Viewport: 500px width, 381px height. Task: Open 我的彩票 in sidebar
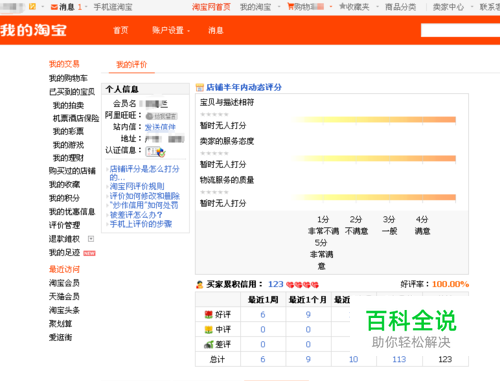[68, 131]
